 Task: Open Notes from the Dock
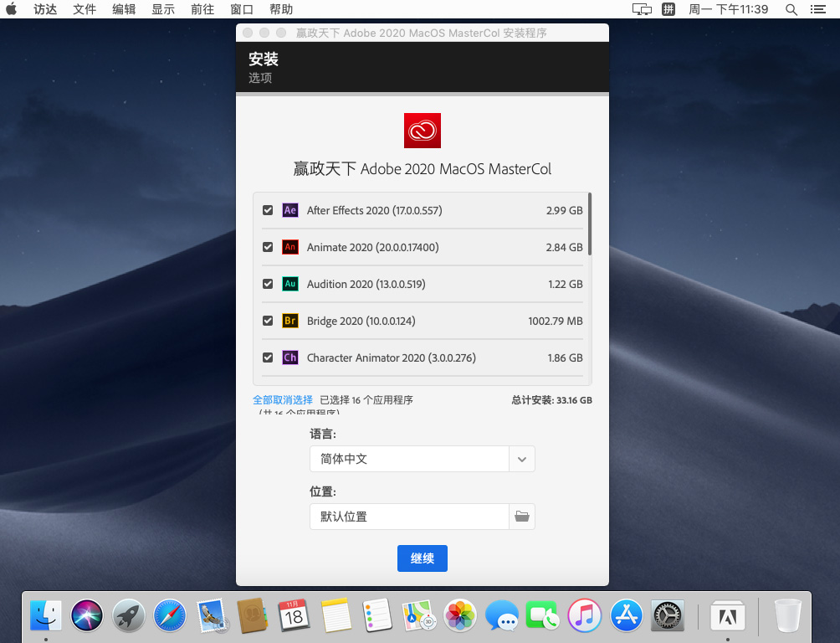335,615
